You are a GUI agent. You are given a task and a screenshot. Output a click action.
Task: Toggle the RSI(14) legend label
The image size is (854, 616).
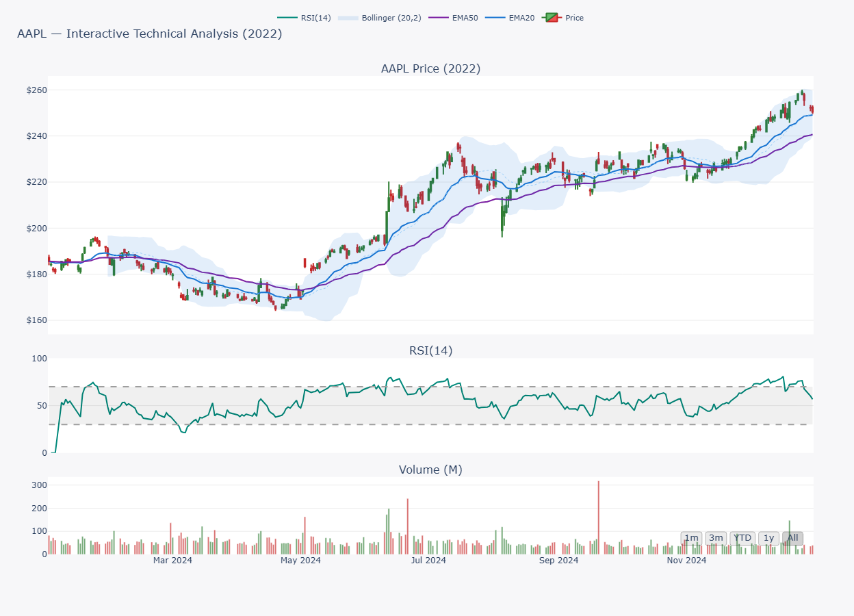315,18
